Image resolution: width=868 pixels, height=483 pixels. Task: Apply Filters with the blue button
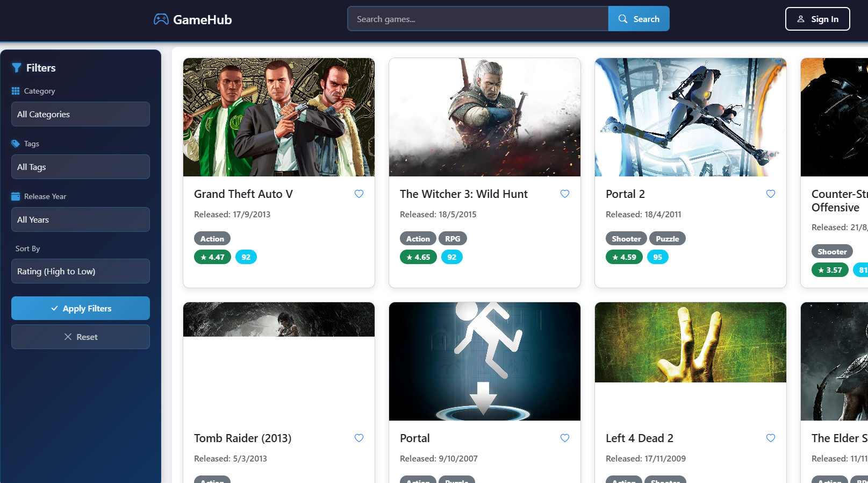pos(81,308)
